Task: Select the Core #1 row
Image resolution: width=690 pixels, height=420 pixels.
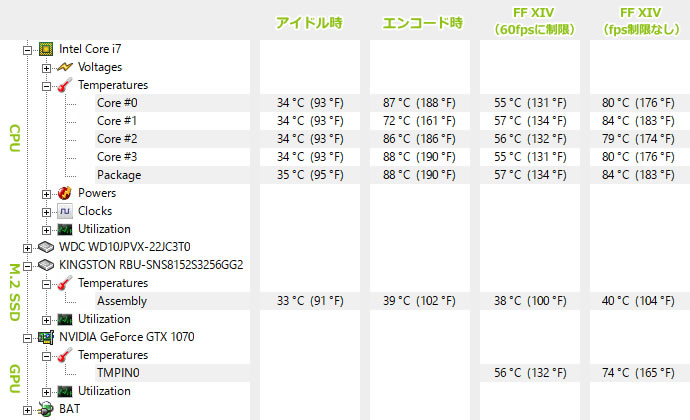Action: (172, 121)
